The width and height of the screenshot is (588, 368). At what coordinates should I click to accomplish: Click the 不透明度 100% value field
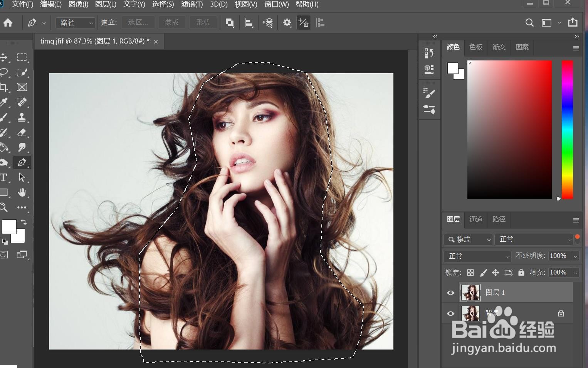click(x=560, y=256)
